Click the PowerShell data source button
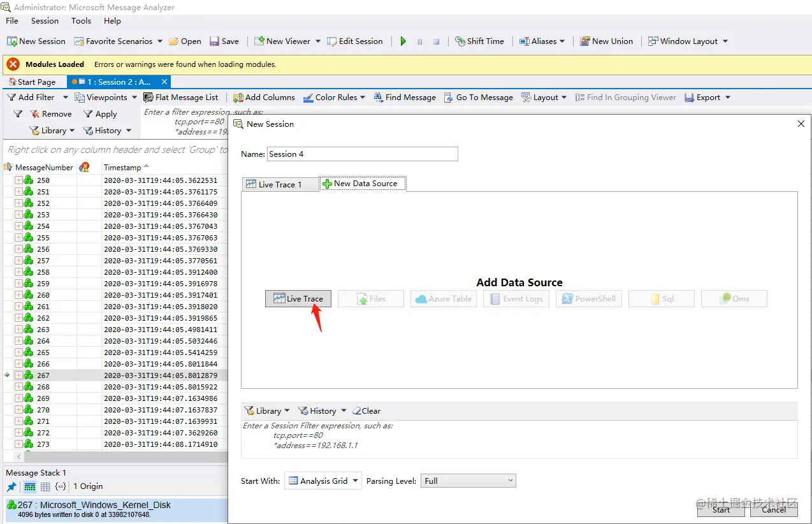Screen dimensions: 812x524 [x=589, y=298]
